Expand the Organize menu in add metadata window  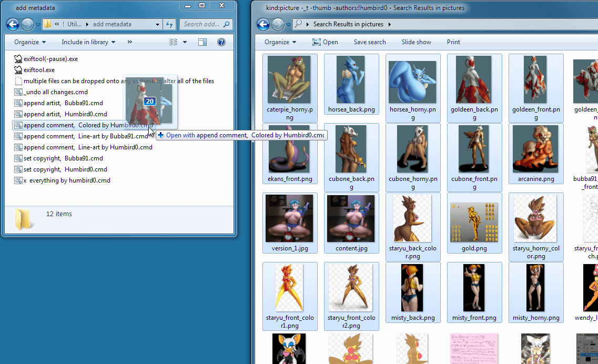[30, 42]
